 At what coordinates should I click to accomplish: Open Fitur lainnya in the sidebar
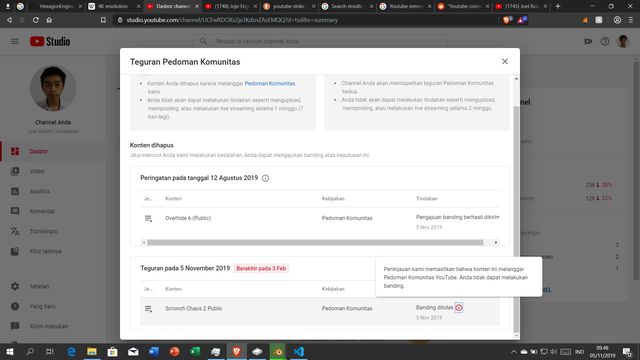[53, 251]
